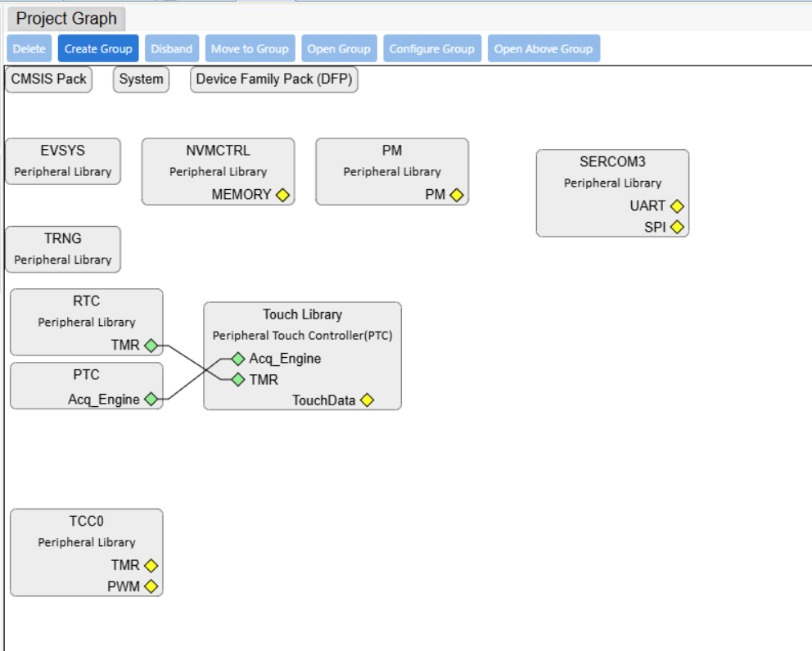
Task: Click Touch Library Acq_Engine input diamond
Action: (238, 359)
